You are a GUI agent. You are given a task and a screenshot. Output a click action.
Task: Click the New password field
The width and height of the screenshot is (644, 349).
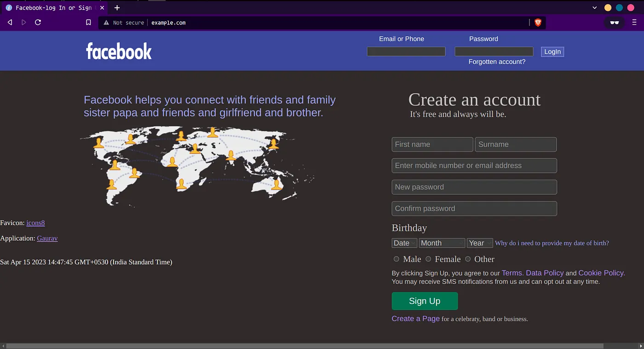pos(474,187)
